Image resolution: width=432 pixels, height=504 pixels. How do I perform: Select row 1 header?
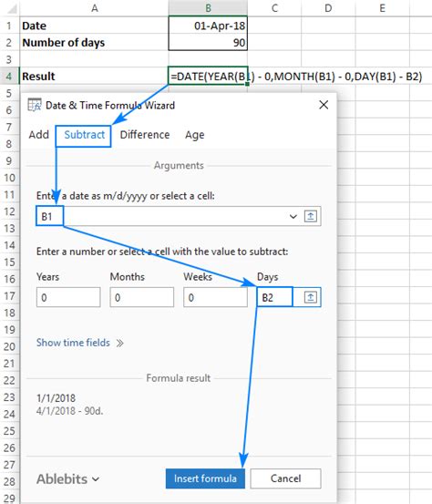[x=9, y=26]
